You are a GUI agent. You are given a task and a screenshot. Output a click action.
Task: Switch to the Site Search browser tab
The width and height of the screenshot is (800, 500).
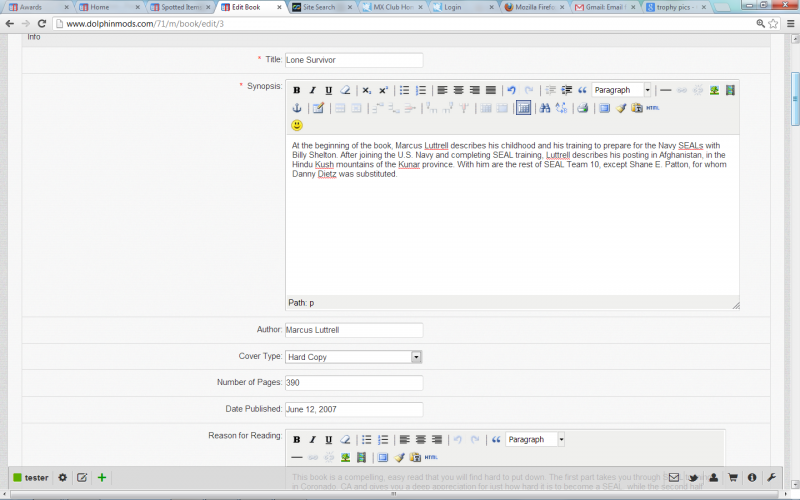coord(322,7)
